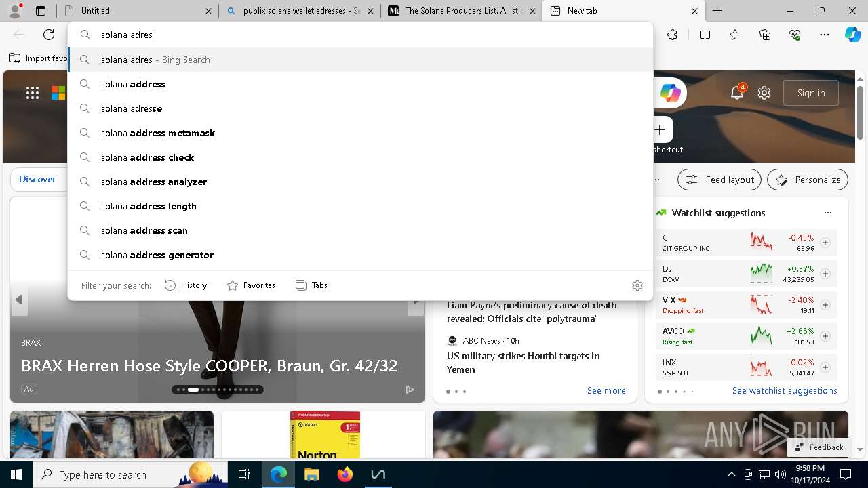
Task: Open Settings and more ellipsis
Action: coord(825,35)
